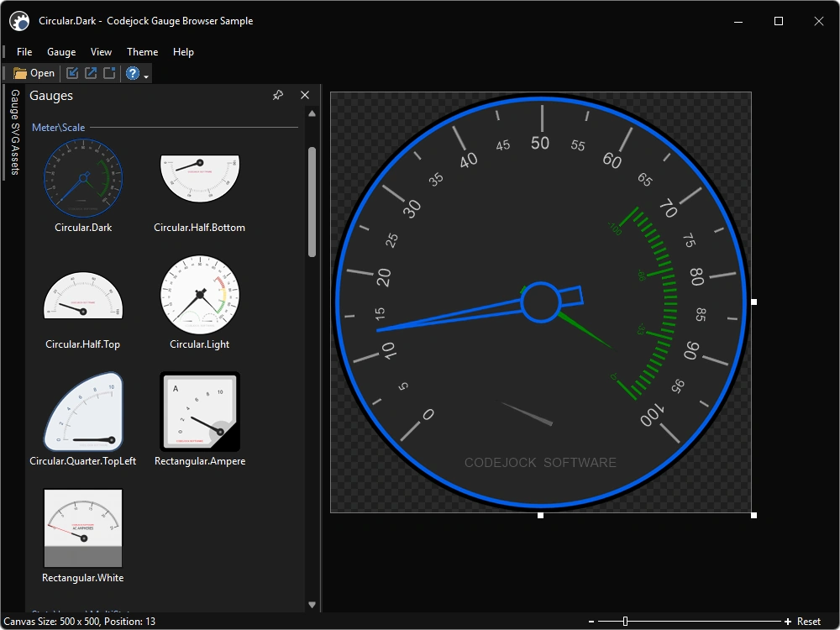Screen dimensions: 840x630
Task: Click the zoom slider minus button
Action: pyautogui.click(x=591, y=622)
